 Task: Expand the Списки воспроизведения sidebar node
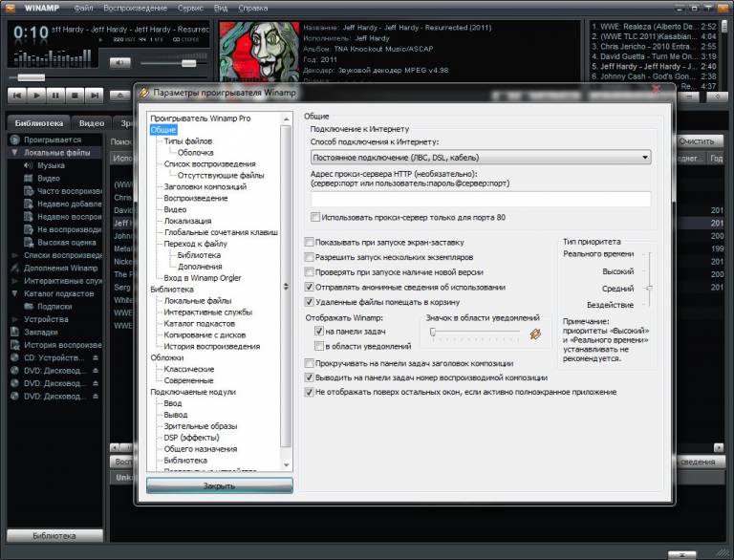[14, 255]
